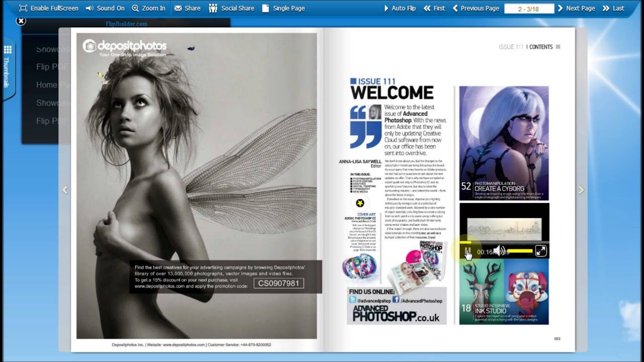Click the blue ISSUE 111 label above WELCOME

373,81
